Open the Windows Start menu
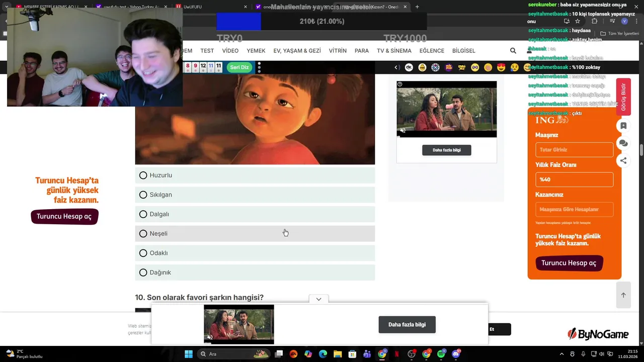This screenshot has height=362, width=644. pyautogui.click(x=189, y=354)
